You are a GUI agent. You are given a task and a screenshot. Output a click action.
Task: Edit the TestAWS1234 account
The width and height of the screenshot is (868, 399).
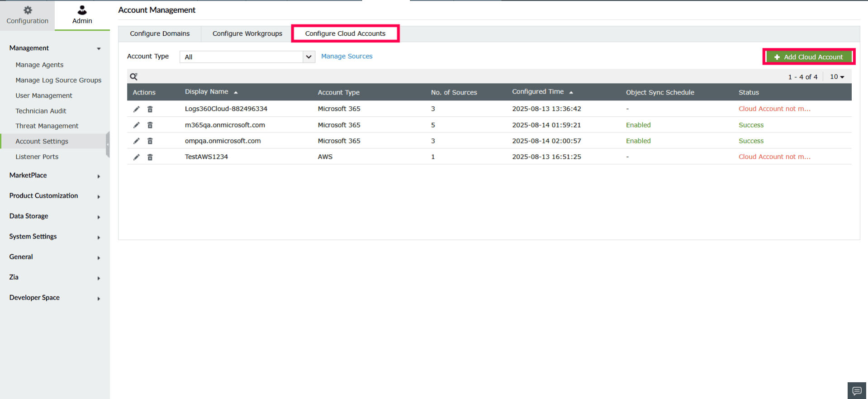(136, 157)
